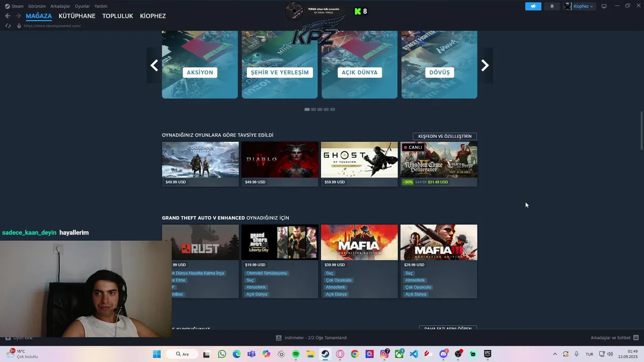Viewport: 644px width, 362px height.
Task: Go back with the Steam navigation arrow
Action: coord(8,16)
